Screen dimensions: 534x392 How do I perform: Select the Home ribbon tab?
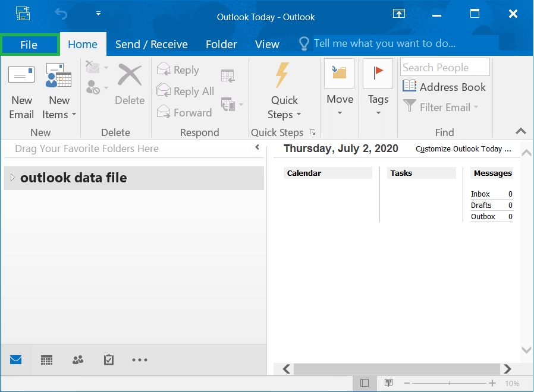point(83,44)
